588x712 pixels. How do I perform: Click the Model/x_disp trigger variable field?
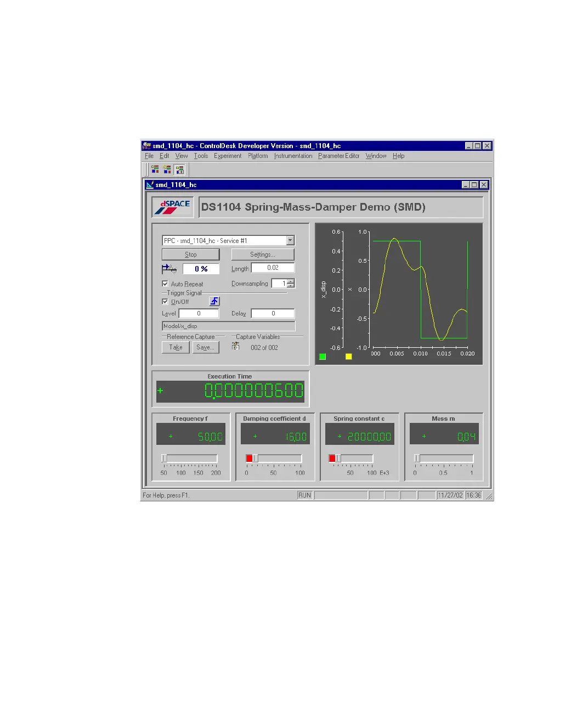tap(229, 326)
